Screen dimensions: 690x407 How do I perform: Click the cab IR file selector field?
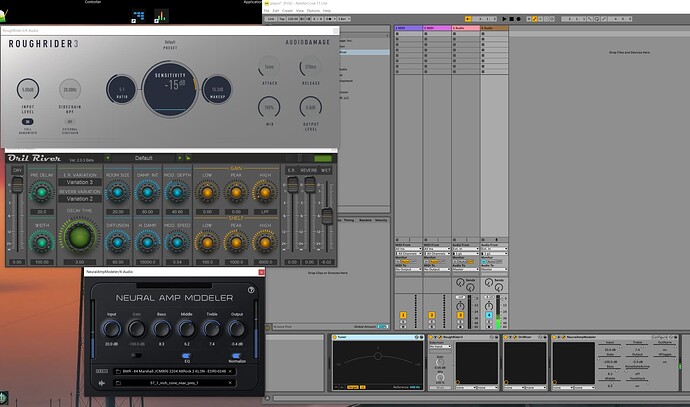175,382
